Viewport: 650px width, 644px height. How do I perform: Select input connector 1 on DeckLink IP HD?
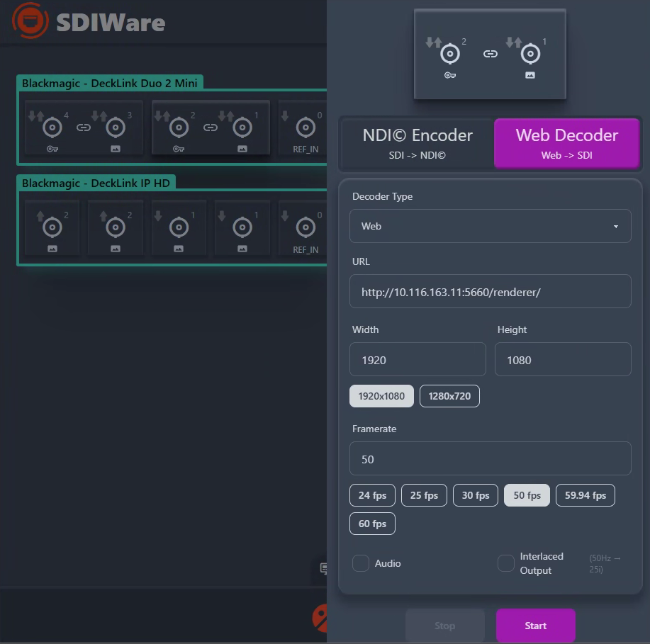tap(178, 225)
